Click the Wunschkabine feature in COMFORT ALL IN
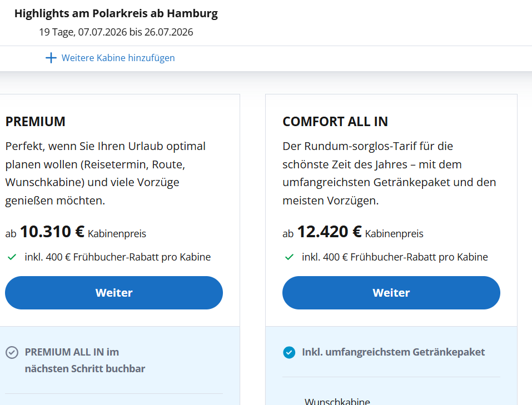 337,401
